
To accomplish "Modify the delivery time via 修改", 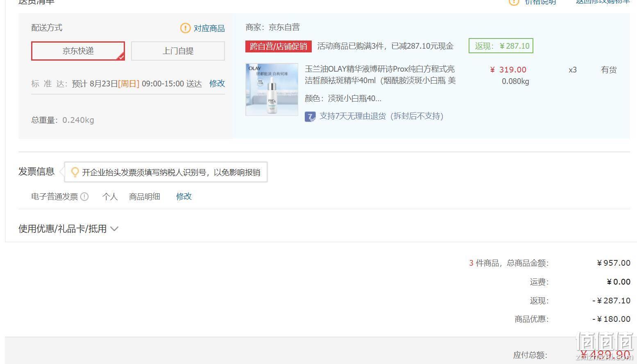I will (x=217, y=84).
